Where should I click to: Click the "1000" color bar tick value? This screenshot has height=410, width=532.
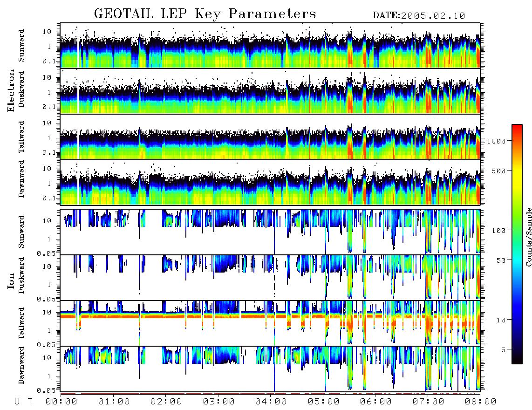tap(496, 141)
